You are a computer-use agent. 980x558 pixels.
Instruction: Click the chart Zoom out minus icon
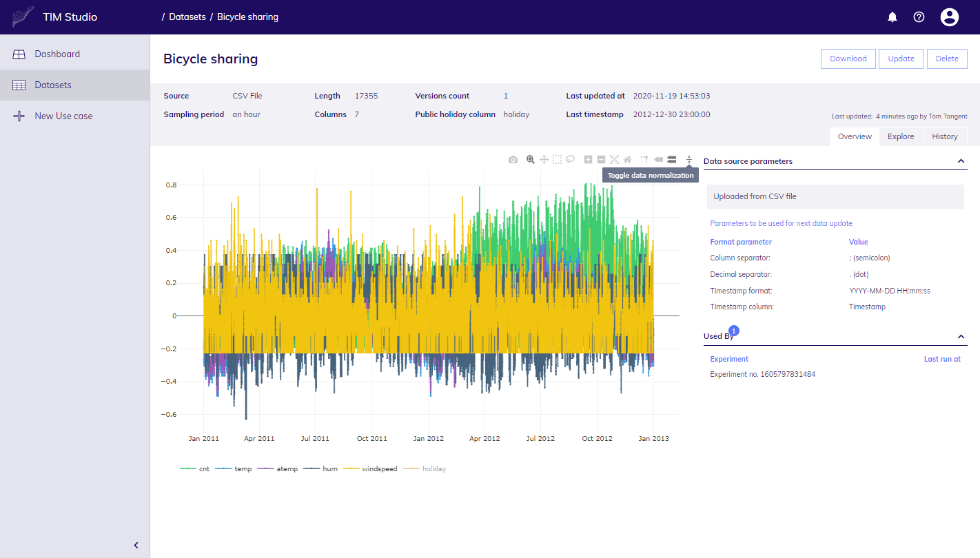[x=601, y=159]
